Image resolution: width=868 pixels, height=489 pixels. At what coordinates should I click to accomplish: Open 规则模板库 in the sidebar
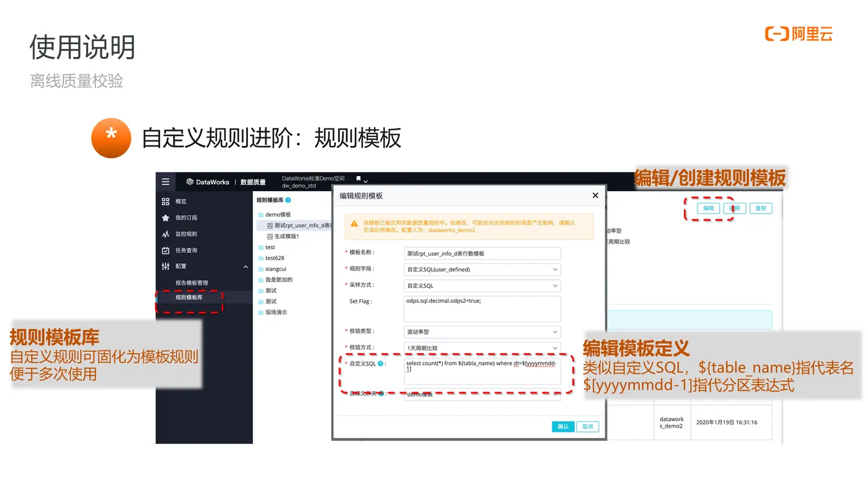point(189,297)
